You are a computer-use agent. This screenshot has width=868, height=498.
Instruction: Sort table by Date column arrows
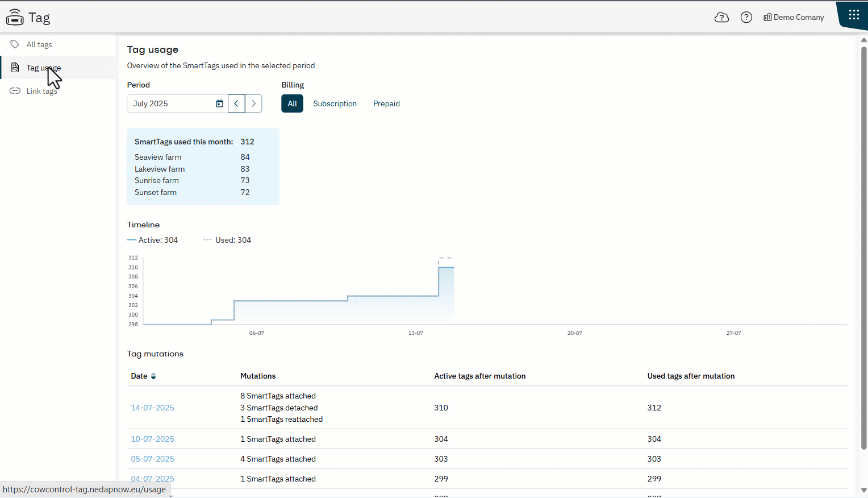(153, 376)
